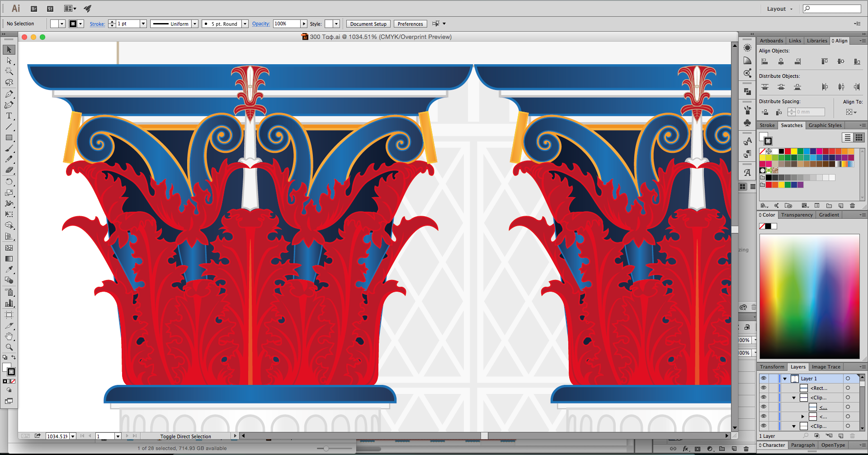
Task: Click the color spectrum in Color panel
Action: pyautogui.click(x=809, y=296)
